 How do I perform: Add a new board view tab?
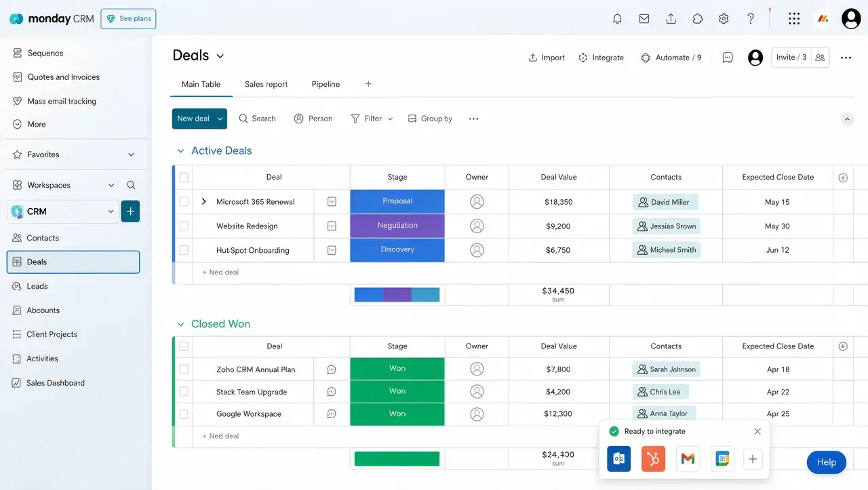click(x=368, y=84)
